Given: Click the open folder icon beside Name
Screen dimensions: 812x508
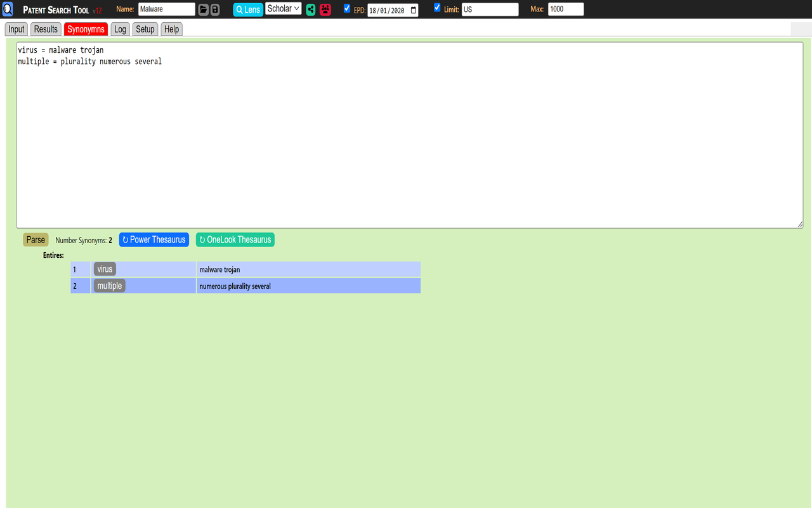Looking at the screenshot, I should 204,10.
